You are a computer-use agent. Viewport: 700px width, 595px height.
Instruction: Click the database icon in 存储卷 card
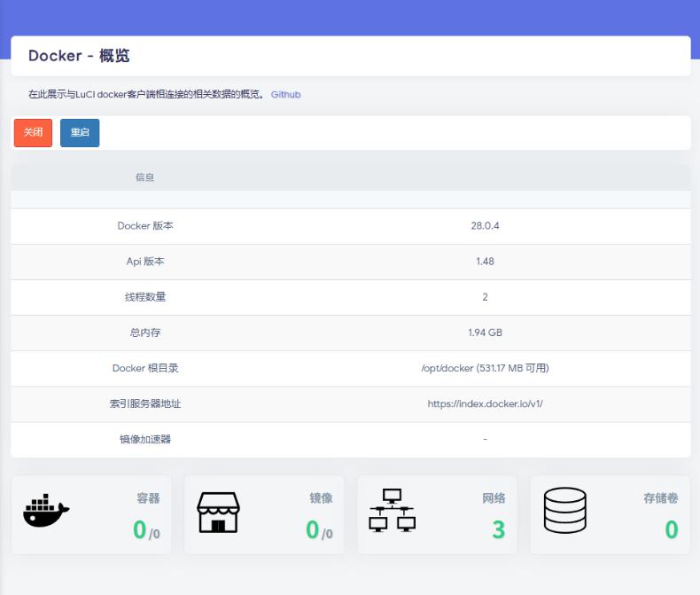click(x=564, y=510)
